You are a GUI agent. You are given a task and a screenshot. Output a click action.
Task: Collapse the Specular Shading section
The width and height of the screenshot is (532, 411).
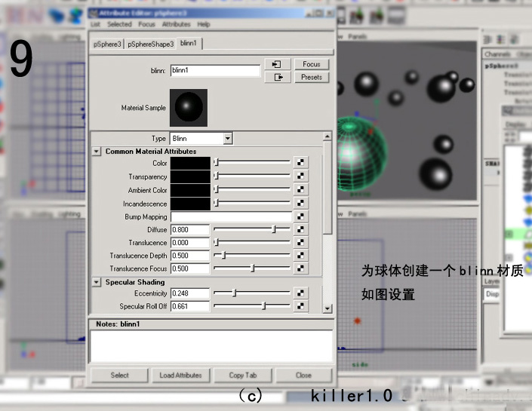click(97, 282)
